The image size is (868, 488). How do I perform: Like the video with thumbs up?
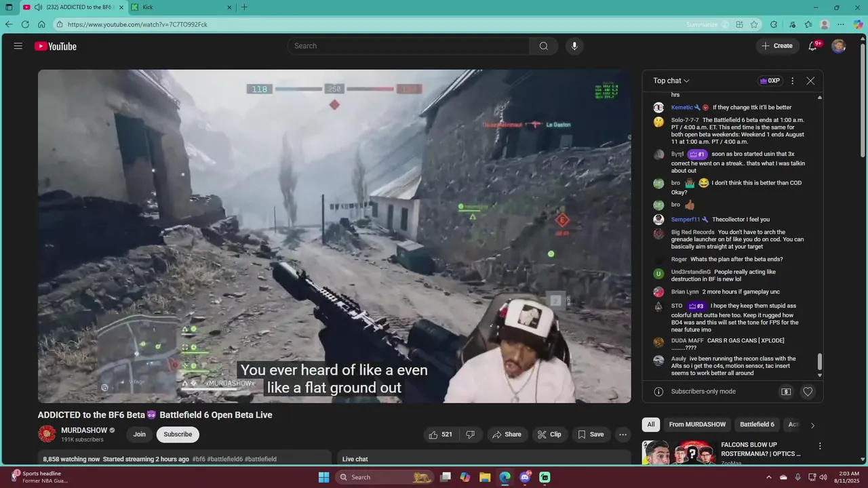(x=440, y=434)
